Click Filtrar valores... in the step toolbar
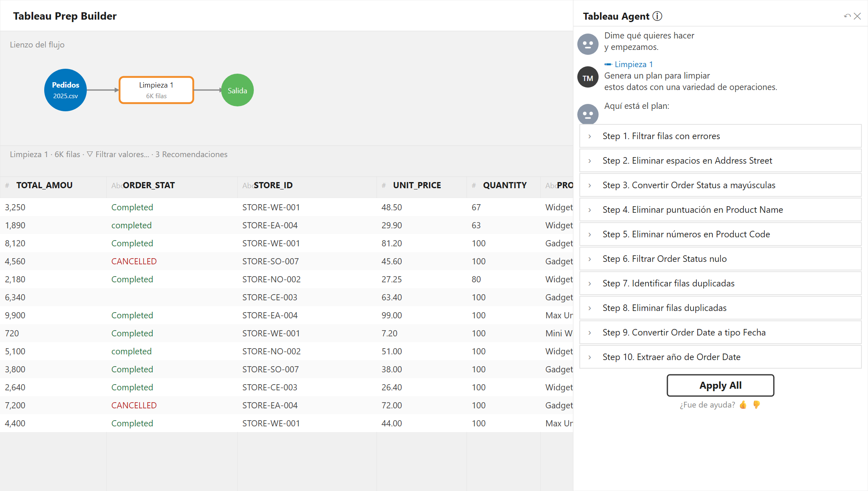This screenshot has width=868, height=491. tap(122, 154)
